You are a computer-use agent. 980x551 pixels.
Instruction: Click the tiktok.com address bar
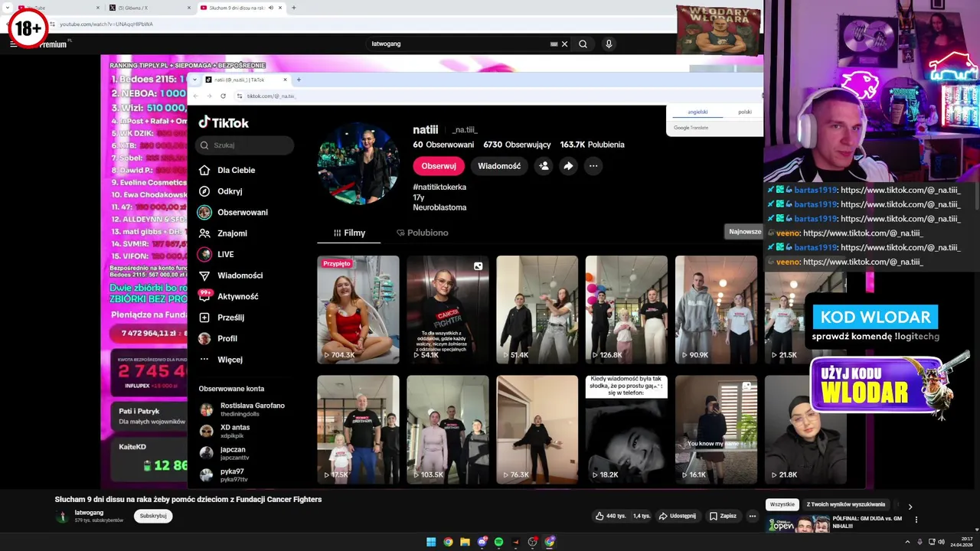pyautogui.click(x=498, y=96)
